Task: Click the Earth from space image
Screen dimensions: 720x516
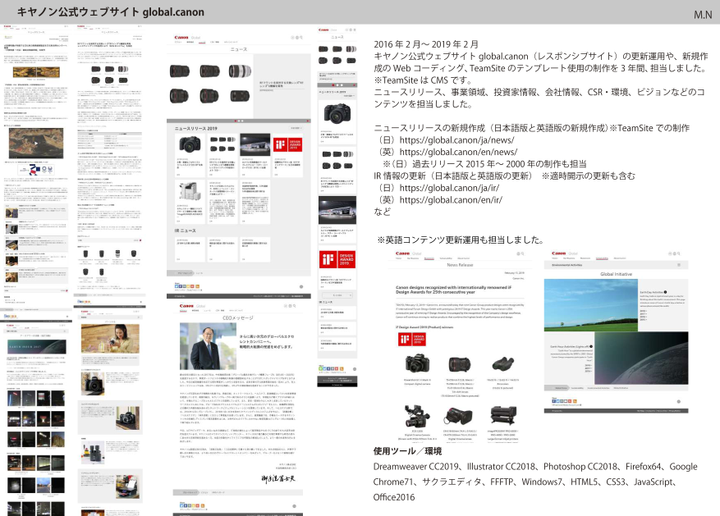Action: [641, 358]
